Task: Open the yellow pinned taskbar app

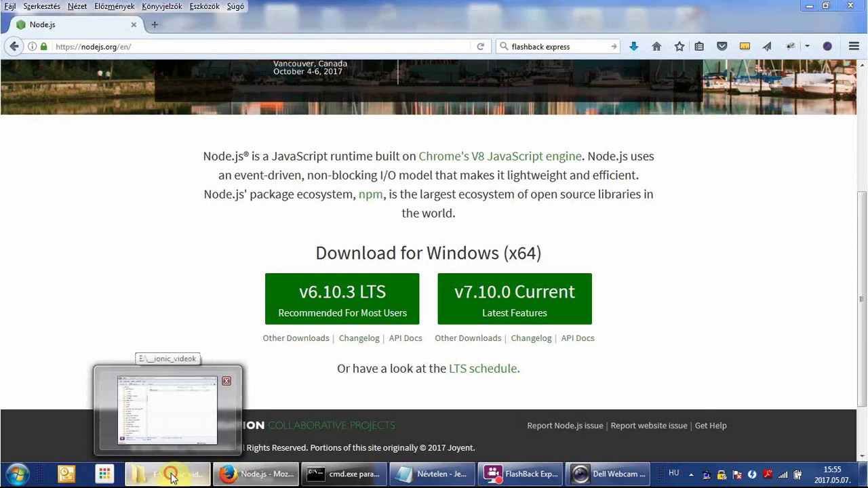Action: (x=66, y=474)
